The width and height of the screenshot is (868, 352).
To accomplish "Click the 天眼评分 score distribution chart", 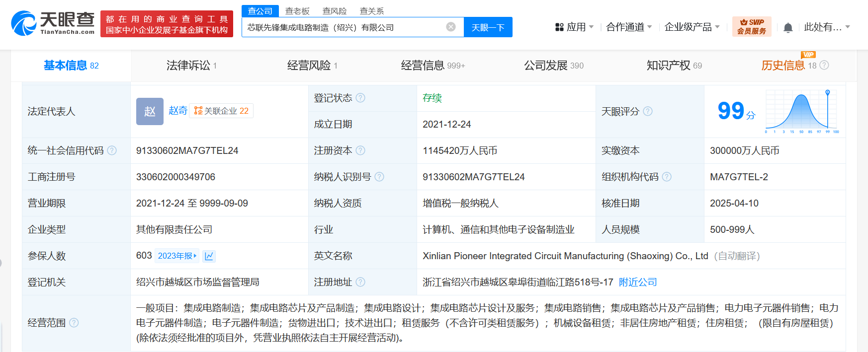I will 801,112.
